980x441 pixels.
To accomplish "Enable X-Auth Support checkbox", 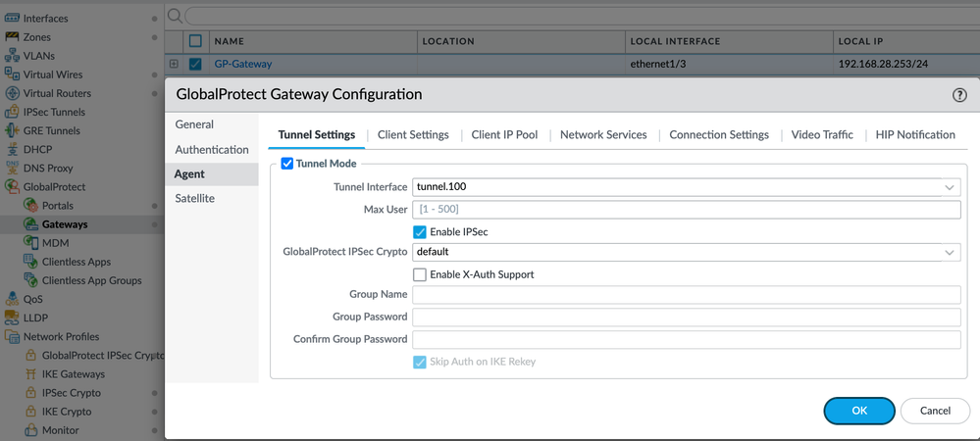I will point(420,274).
